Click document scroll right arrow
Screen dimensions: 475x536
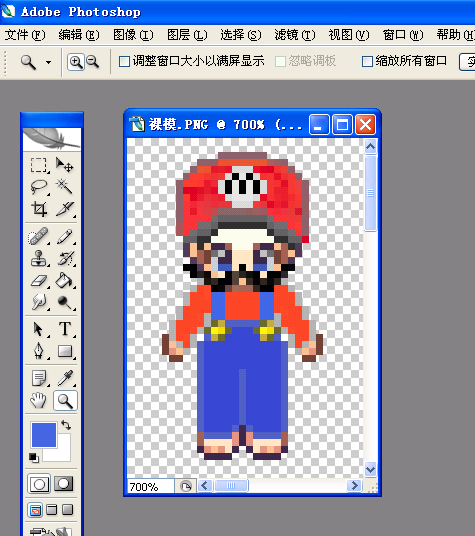coord(354,485)
